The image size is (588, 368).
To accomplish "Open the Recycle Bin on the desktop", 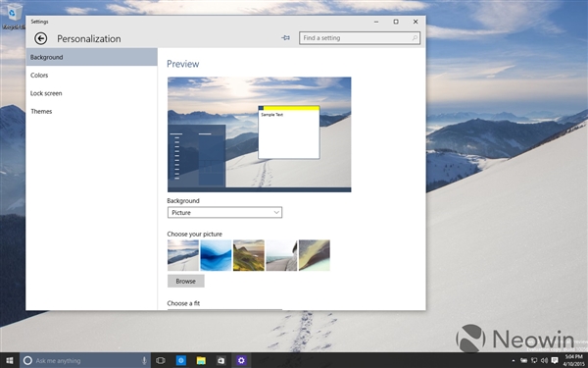I will point(14,16).
